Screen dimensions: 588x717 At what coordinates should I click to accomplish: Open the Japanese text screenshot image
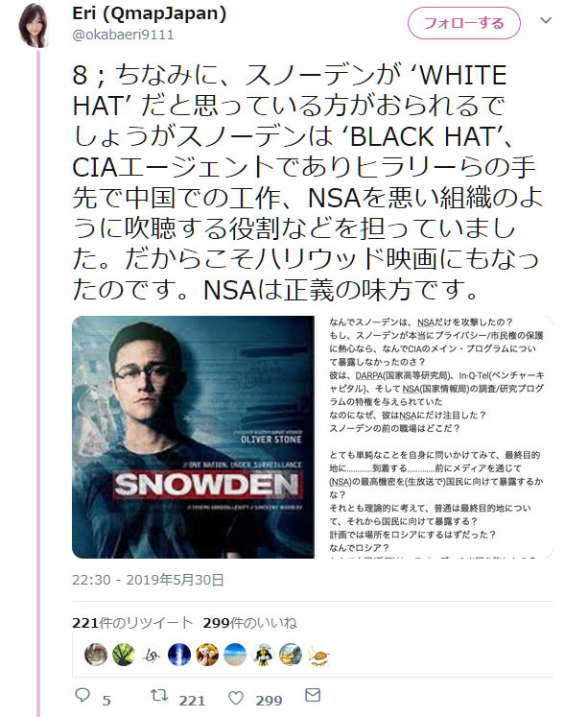tap(435, 437)
